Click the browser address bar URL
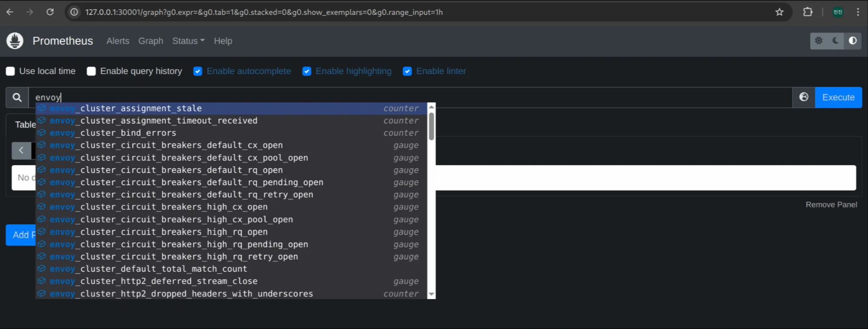Viewport: 868px width, 329px height. 264,12
